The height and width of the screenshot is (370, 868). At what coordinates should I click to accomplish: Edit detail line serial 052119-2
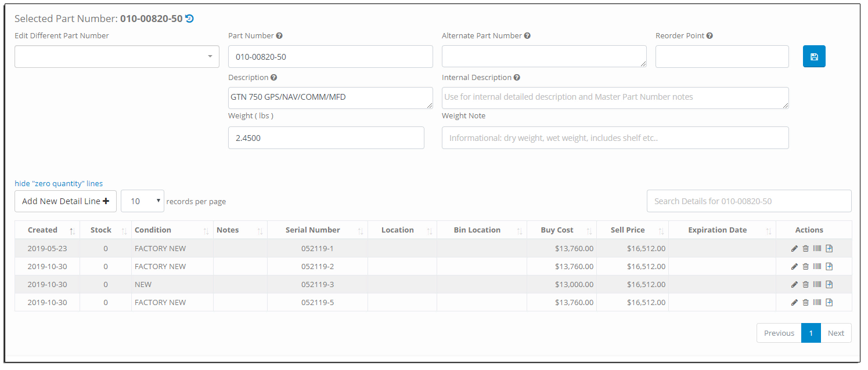(x=794, y=267)
